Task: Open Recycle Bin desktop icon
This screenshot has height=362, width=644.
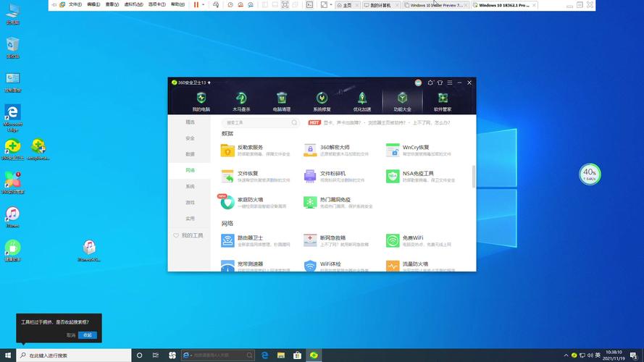Action: [13, 48]
